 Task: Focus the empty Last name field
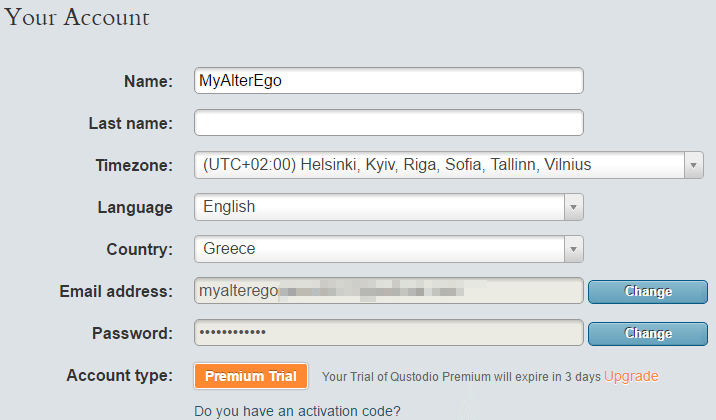pyautogui.click(x=388, y=123)
